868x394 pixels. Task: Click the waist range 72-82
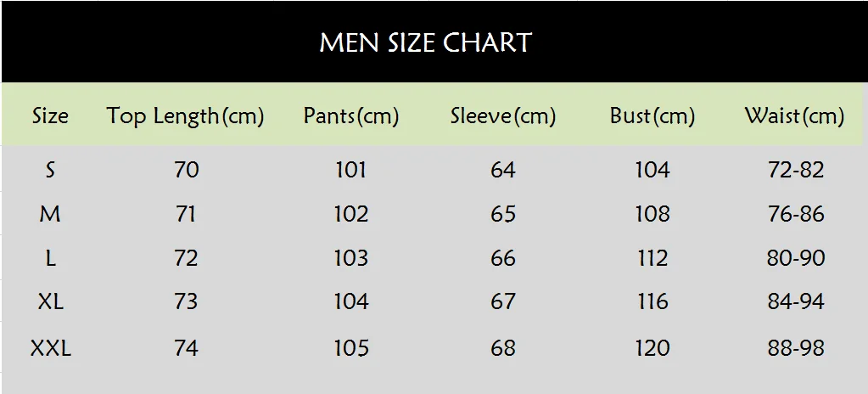tap(796, 170)
